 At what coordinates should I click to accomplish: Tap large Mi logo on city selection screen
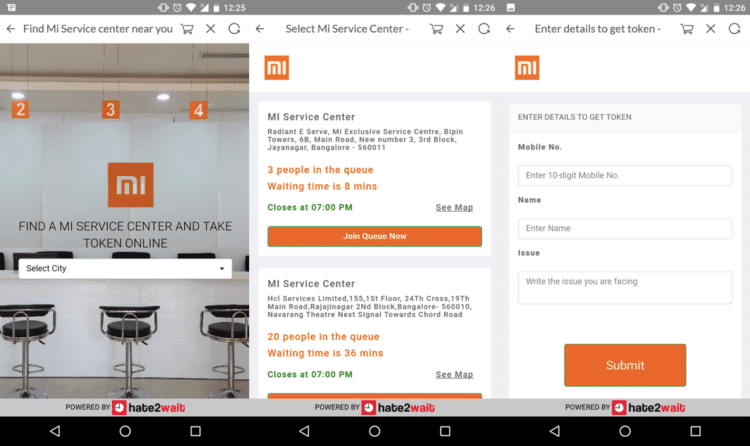coord(131,185)
